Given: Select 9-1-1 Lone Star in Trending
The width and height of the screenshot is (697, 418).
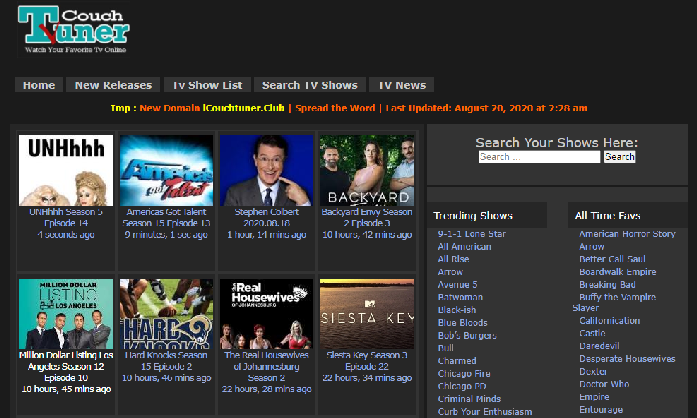Looking at the screenshot, I should (472, 234).
